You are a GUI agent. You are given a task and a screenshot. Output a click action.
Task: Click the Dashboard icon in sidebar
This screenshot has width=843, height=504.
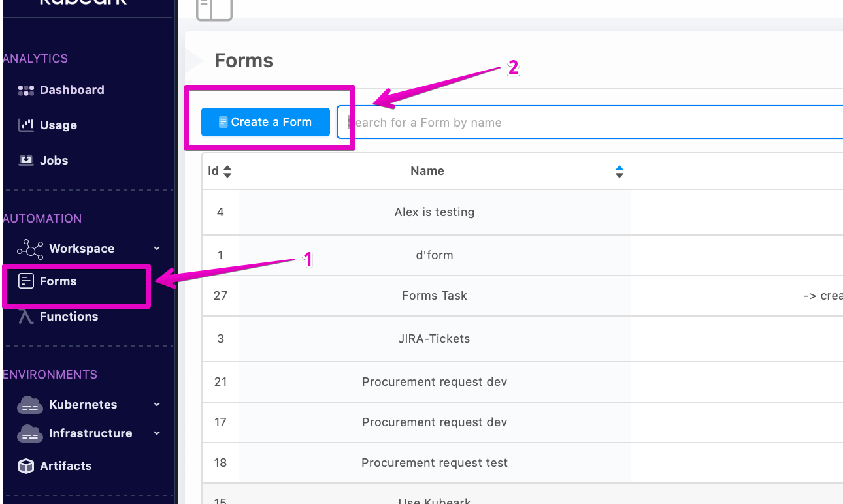pyautogui.click(x=25, y=90)
